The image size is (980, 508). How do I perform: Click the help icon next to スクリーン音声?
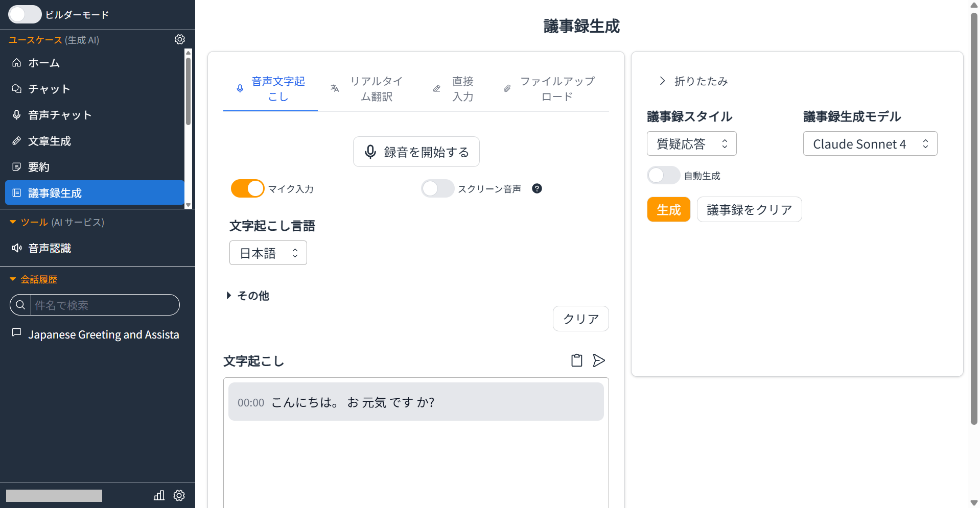coord(536,188)
